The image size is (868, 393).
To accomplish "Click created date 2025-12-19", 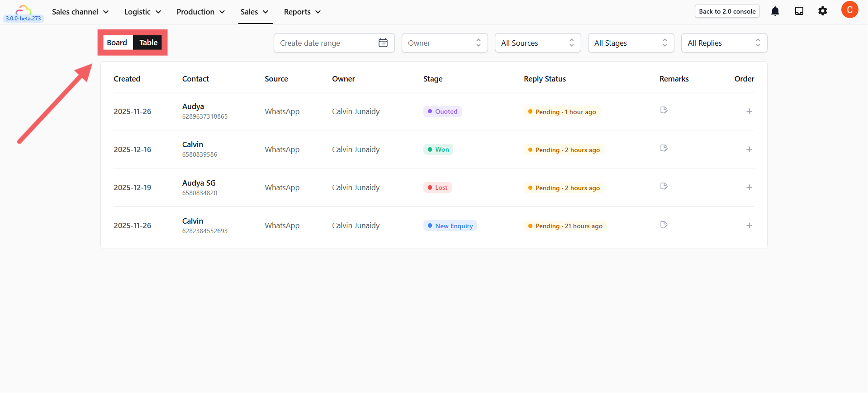I will click(133, 187).
